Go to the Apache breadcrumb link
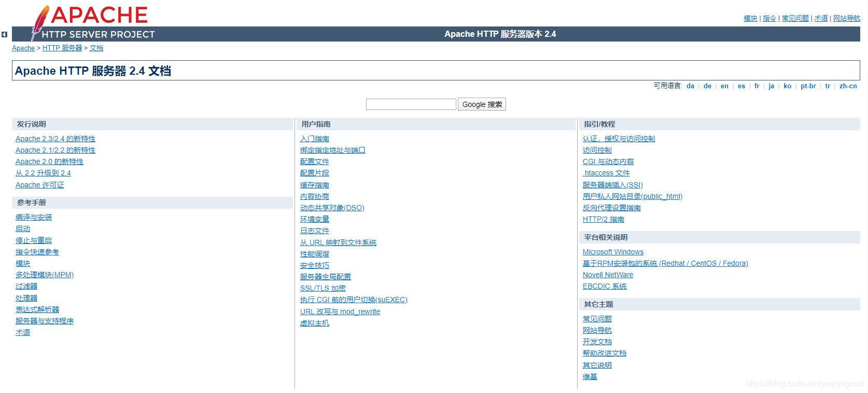This screenshot has height=393, width=868. 23,48
